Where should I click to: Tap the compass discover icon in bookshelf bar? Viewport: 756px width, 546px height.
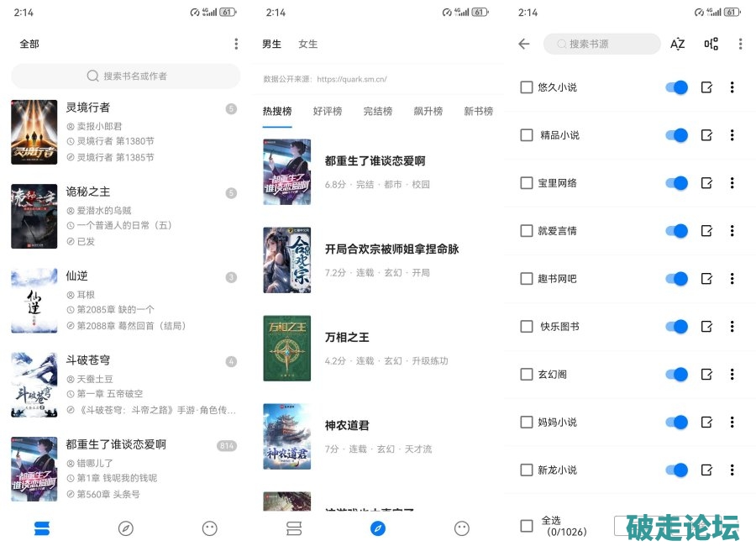point(126,528)
